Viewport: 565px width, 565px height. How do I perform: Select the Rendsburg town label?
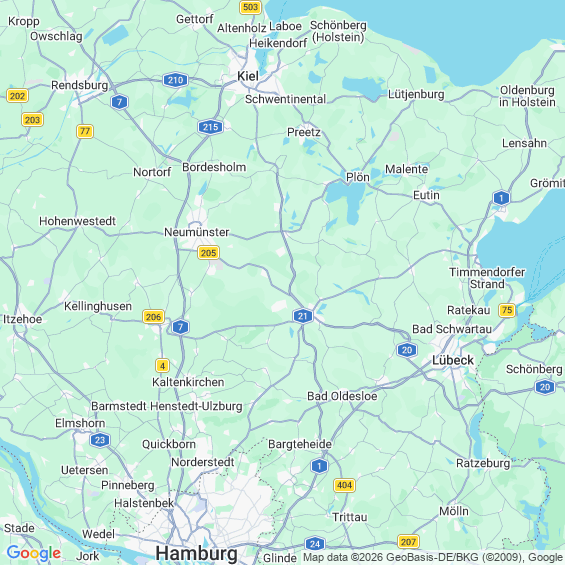click(80, 85)
